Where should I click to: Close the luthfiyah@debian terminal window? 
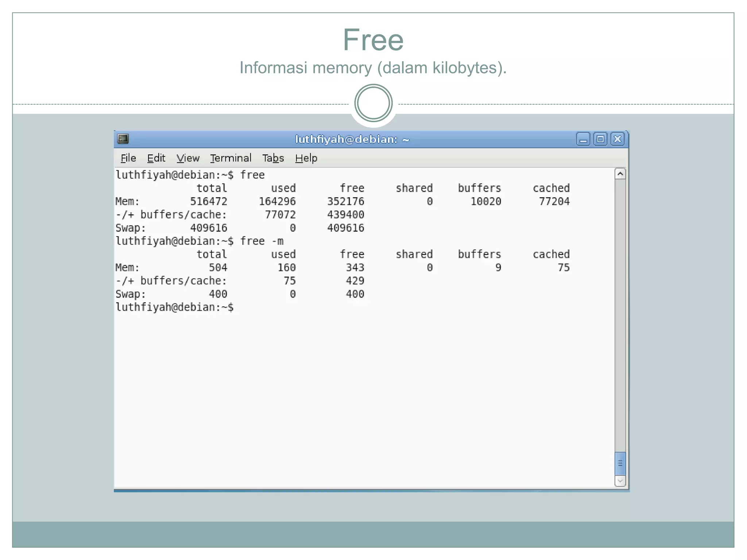618,139
